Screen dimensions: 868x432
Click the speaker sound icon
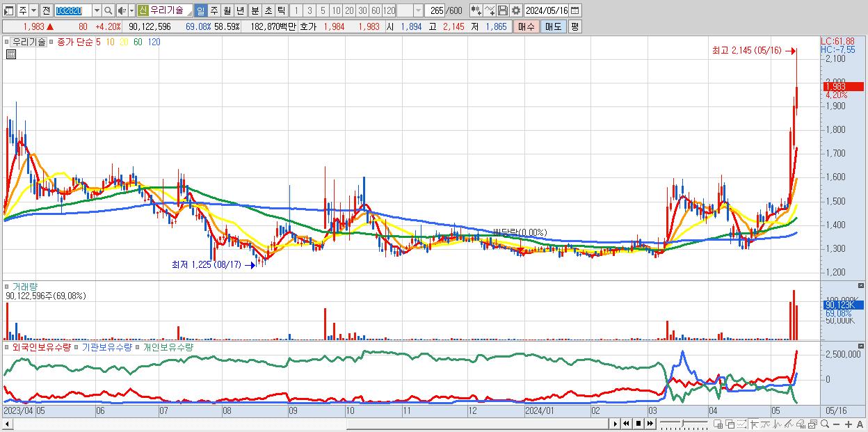(122, 10)
